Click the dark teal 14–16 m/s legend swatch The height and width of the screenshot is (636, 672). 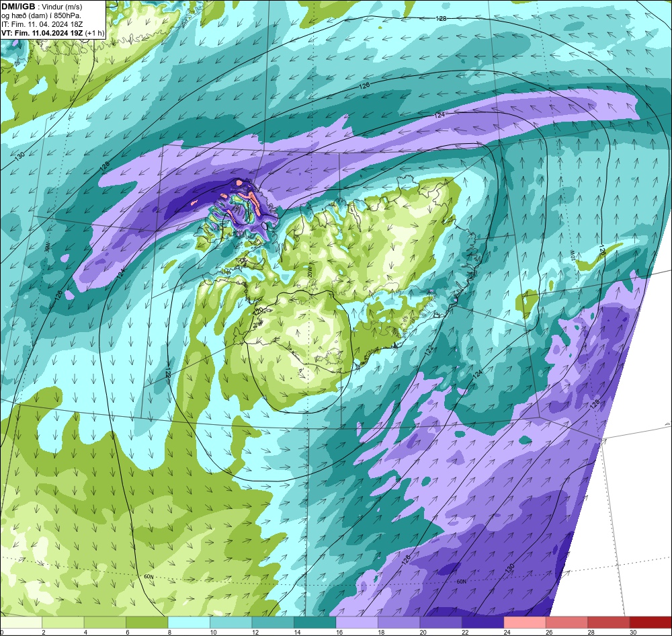point(315,623)
